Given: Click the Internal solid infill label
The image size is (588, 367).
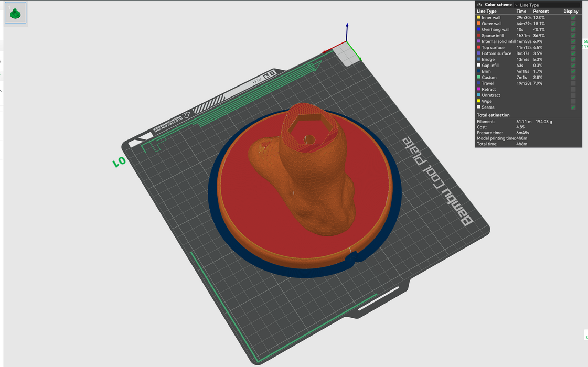Looking at the screenshot, I should click(498, 41).
